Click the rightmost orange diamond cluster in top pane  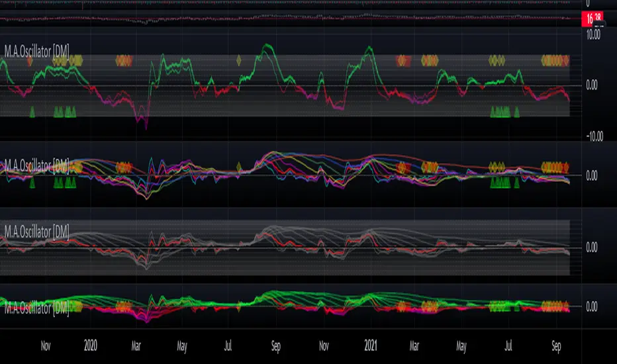[555, 61]
